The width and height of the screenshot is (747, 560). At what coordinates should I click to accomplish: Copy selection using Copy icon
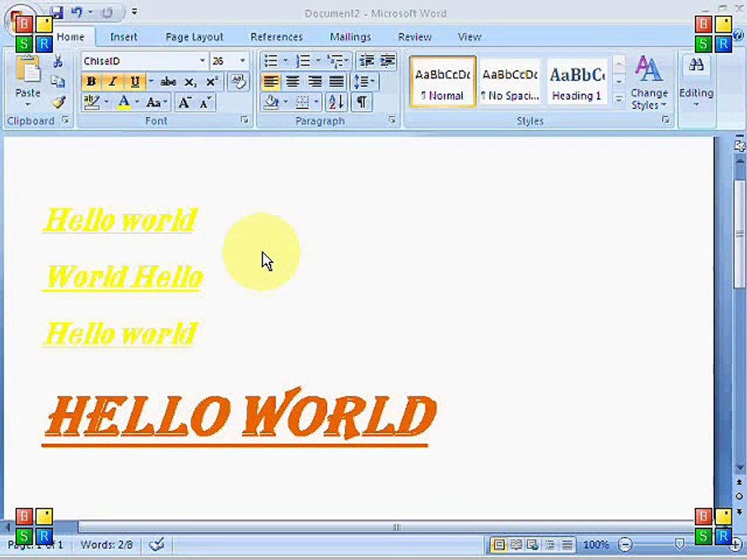(x=58, y=82)
